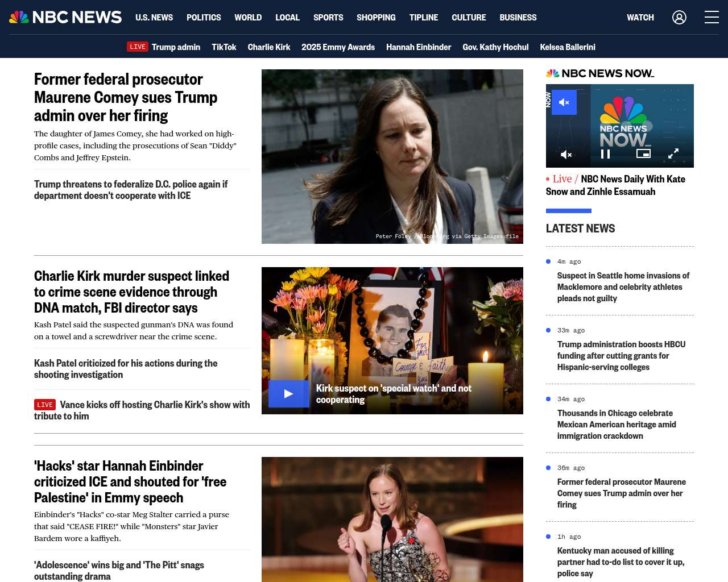Viewport: 728px width, 582px height.
Task: Select the Culture menu item
Action: (469, 18)
